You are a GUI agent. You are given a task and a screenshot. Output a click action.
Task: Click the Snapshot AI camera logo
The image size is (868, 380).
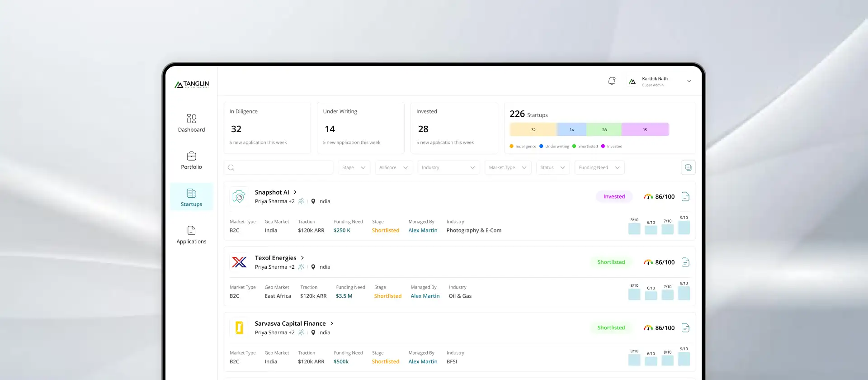[239, 196]
